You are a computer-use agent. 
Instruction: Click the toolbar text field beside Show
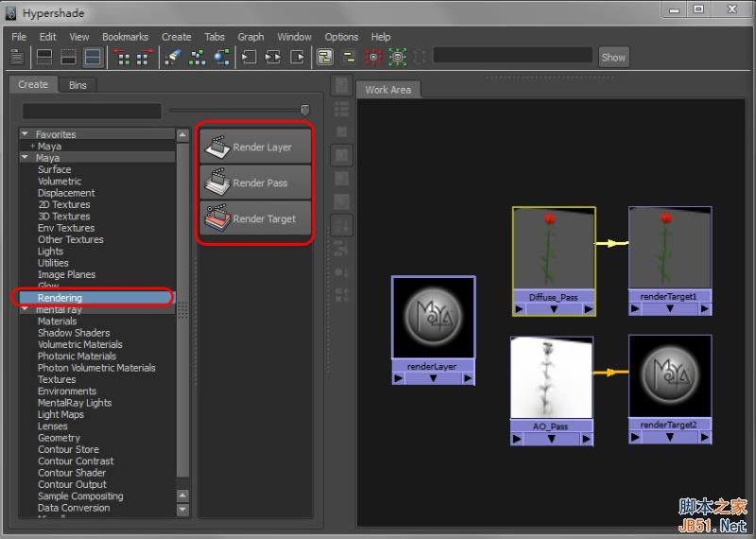512,55
